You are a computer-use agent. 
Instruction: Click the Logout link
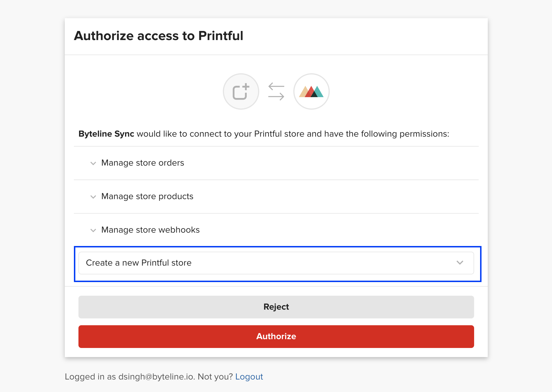tap(249, 377)
